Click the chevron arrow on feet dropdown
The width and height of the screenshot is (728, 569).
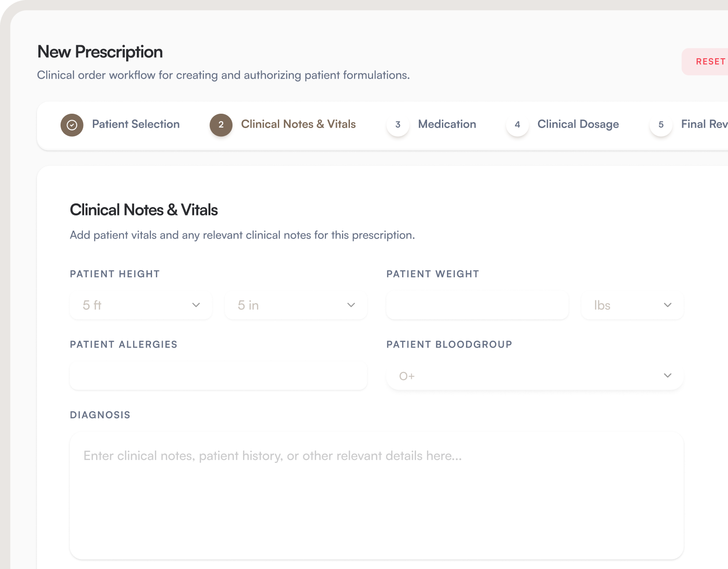(x=196, y=305)
